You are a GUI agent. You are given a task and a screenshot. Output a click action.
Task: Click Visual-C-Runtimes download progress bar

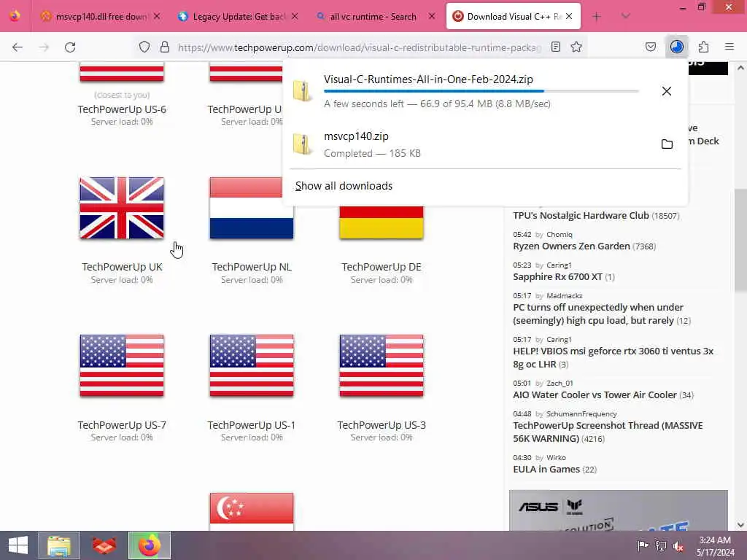click(x=481, y=91)
